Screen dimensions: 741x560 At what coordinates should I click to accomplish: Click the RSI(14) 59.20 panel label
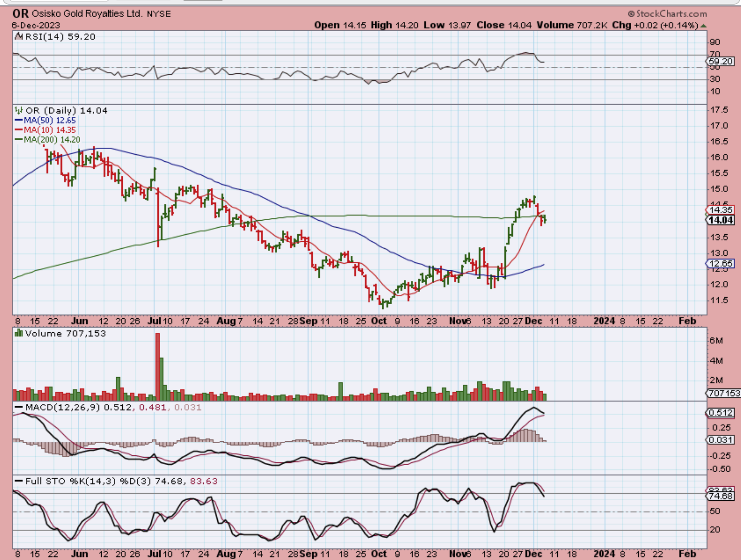click(60, 36)
